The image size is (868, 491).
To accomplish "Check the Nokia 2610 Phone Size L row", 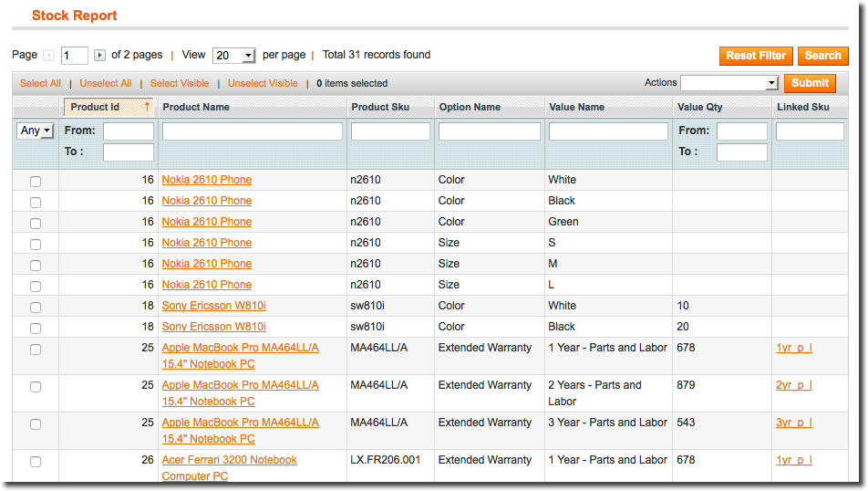I will click(x=36, y=287).
